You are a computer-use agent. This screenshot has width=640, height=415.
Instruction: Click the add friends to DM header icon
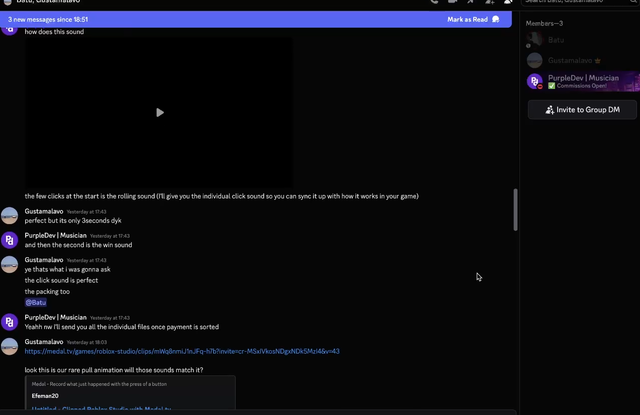point(489,2)
